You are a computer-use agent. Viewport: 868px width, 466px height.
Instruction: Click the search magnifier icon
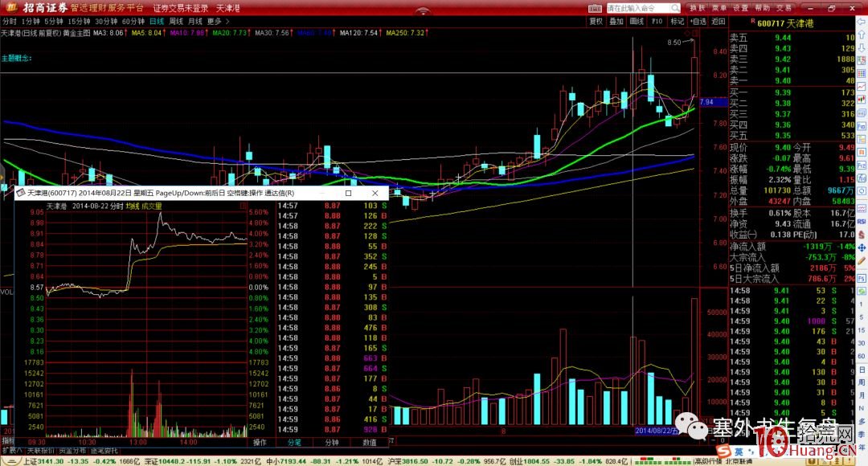[x=675, y=8]
